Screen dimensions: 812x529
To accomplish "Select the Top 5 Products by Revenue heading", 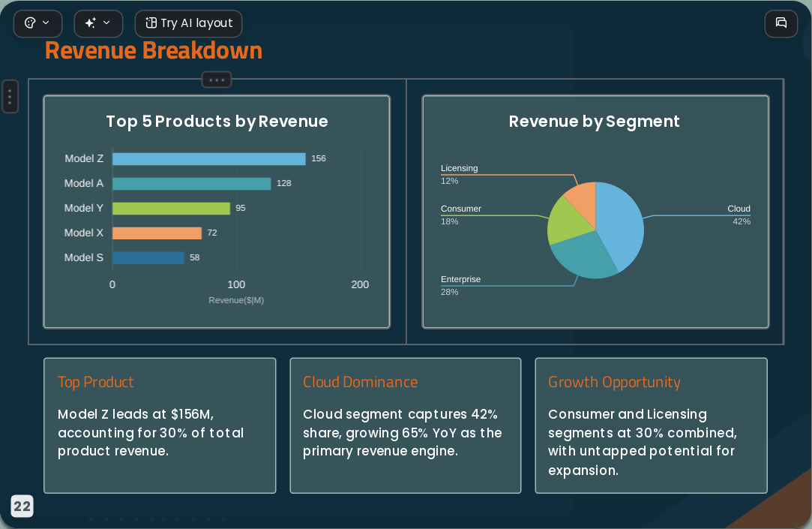I will coord(217,122).
